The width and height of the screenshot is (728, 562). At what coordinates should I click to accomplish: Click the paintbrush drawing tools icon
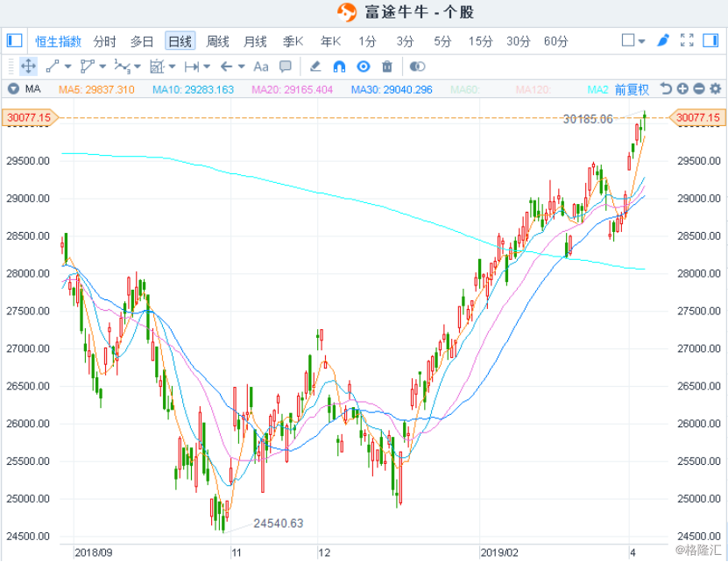(663, 40)
